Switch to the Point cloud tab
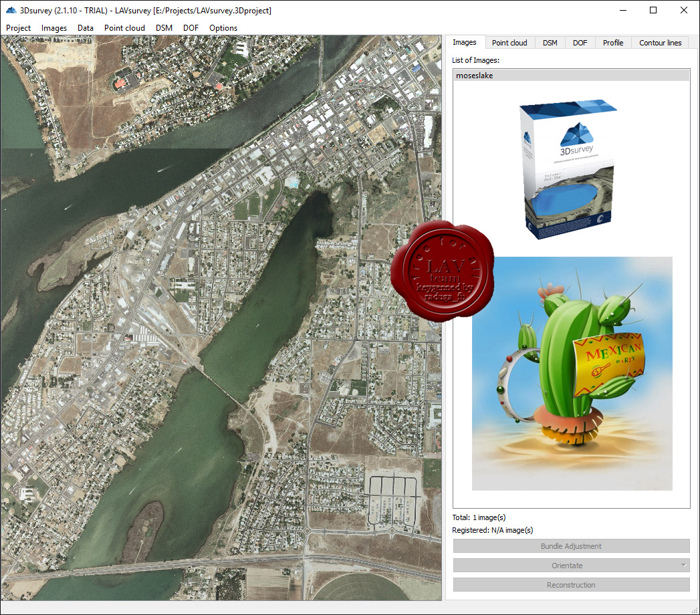Viewport: 700px width, 615px height. (x=509, y=43)
